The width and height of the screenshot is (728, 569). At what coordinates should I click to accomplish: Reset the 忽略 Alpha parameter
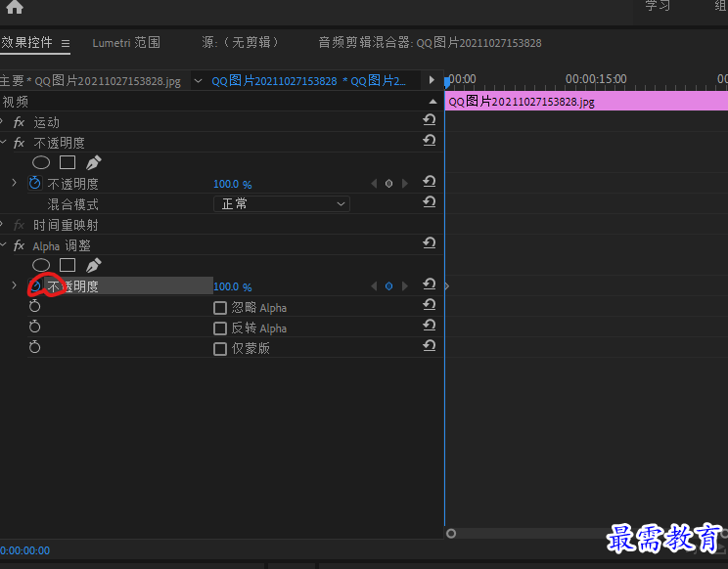[x=430, y=304]
